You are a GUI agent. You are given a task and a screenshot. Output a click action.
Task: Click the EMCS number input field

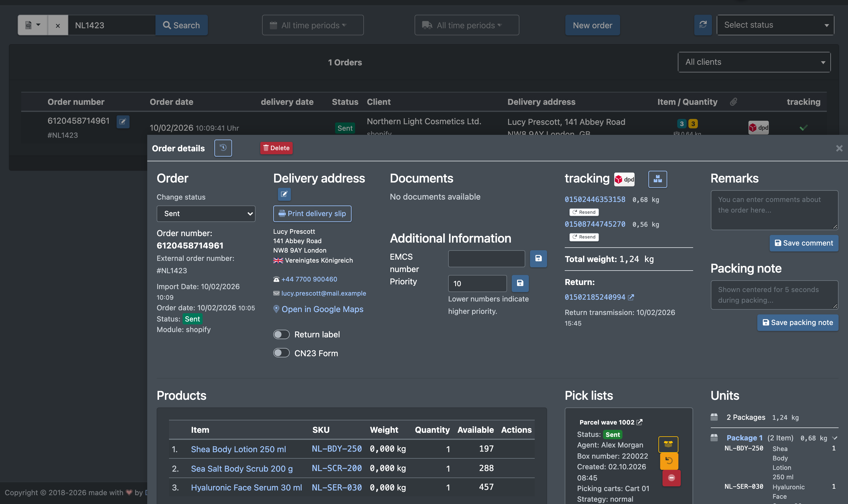[486, 259]
